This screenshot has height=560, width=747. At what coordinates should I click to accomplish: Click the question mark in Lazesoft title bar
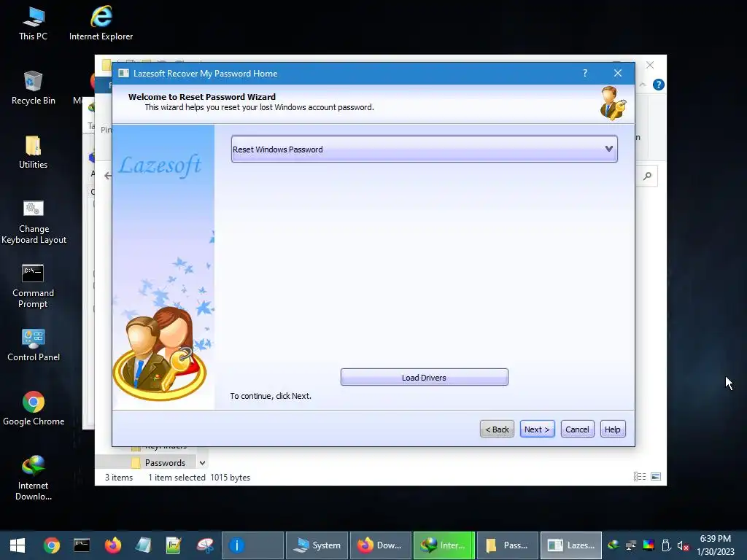click(585, 73)
